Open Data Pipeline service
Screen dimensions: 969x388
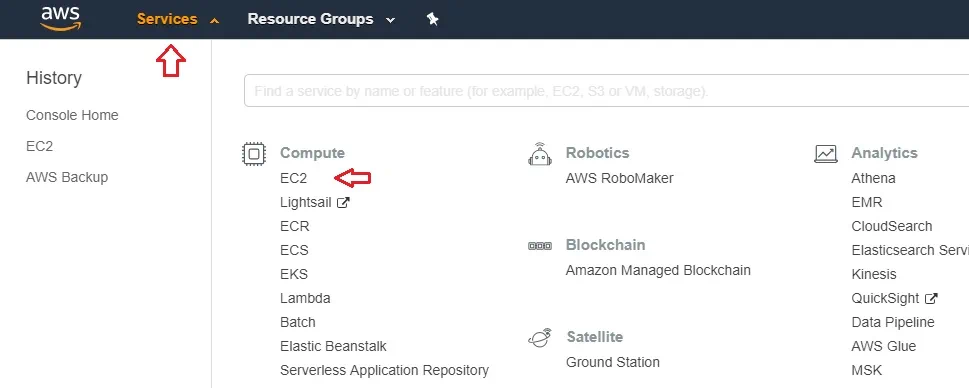pos(893,323)
